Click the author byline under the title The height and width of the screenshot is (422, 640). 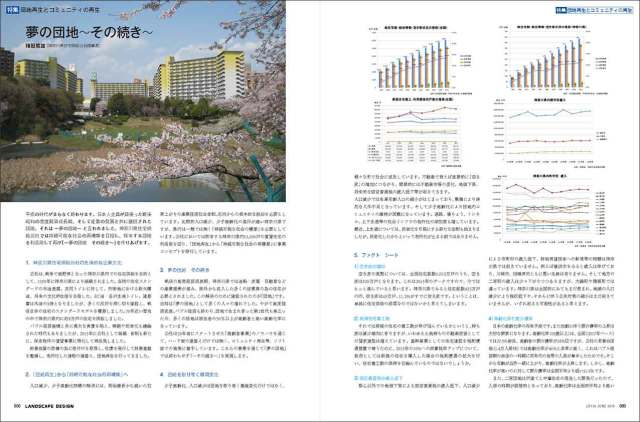click(x=63, y=46)
